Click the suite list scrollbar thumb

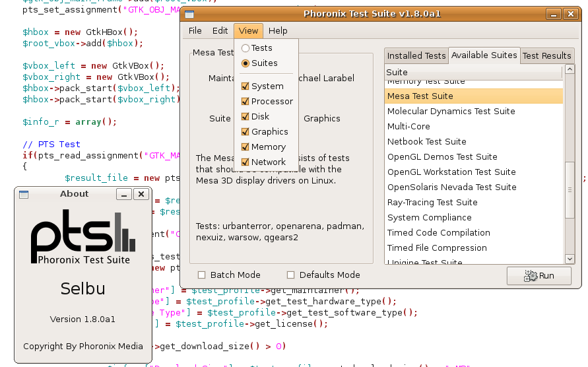(570, 190)
